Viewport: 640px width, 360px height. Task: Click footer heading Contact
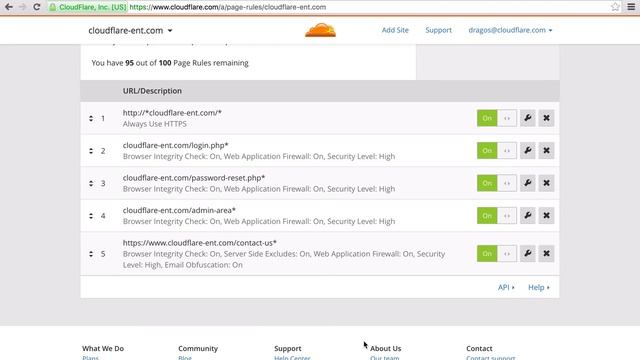(479, 349)
